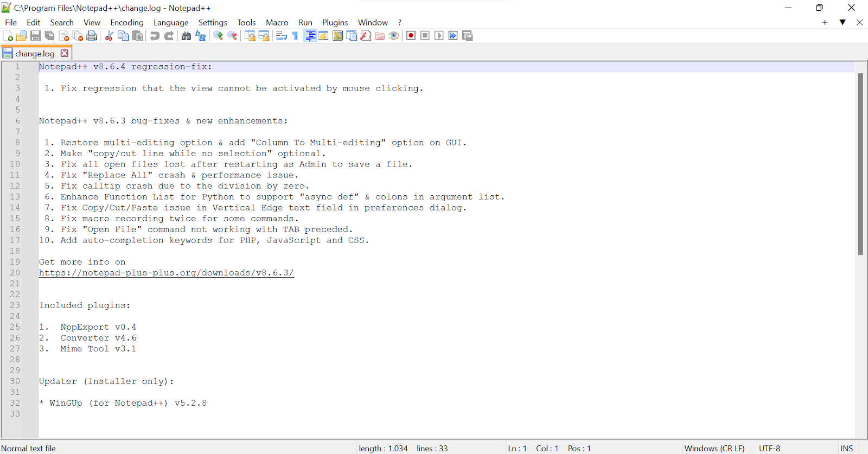Close the change.log tab via red X
868x454 pixels.
(65, 53)
